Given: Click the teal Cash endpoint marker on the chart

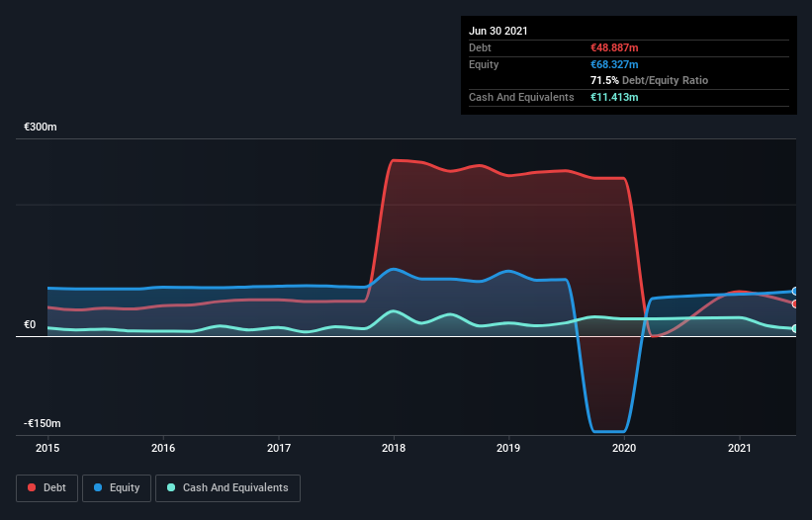Looking at the screenshot, I should [x=795, y=328].
